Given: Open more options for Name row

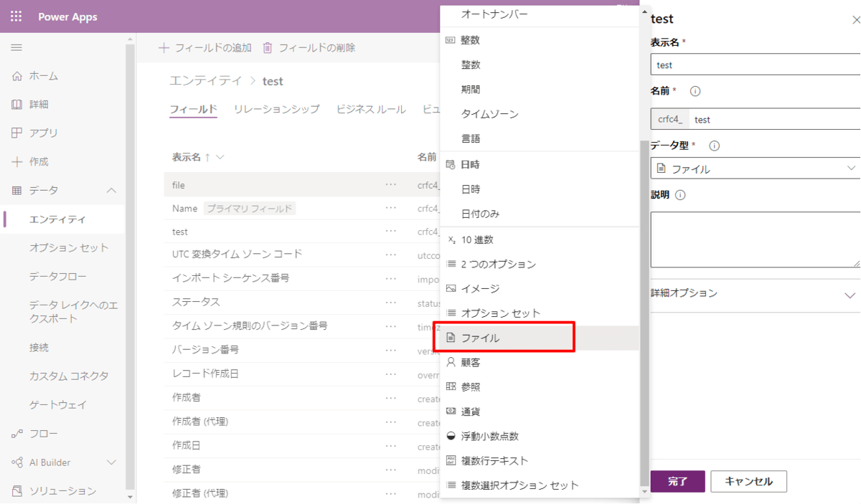Looking at the screenshot, I should tap(391, 208).
